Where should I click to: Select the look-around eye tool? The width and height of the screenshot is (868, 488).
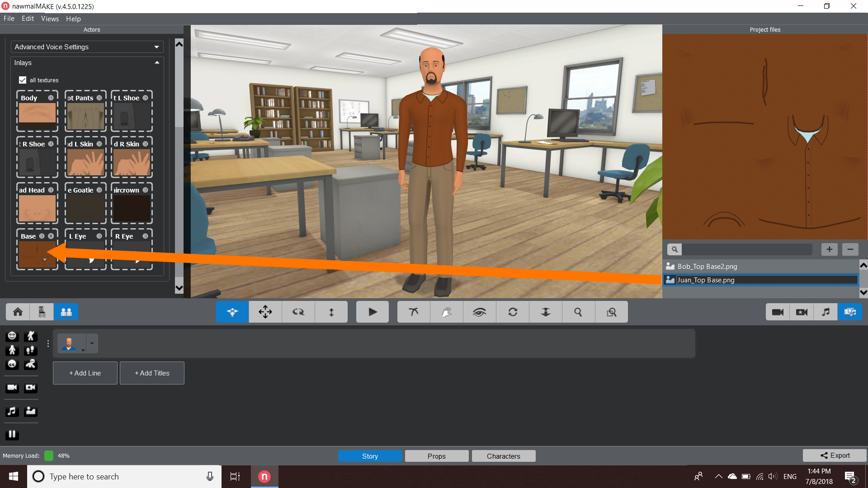[x=480, y=312]
